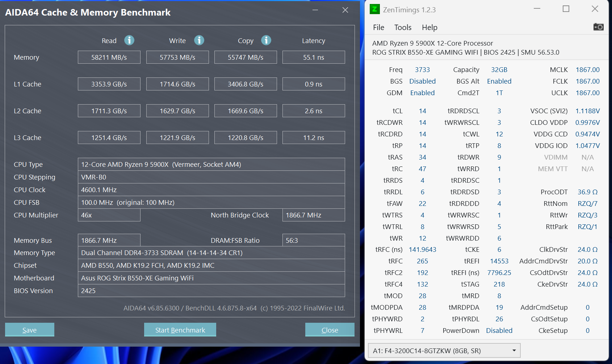Image resolution: width=612 pixels, height=364 pixels.
Task: Click CPU Stepping value VMR-B0
Action: pos(211,177)
